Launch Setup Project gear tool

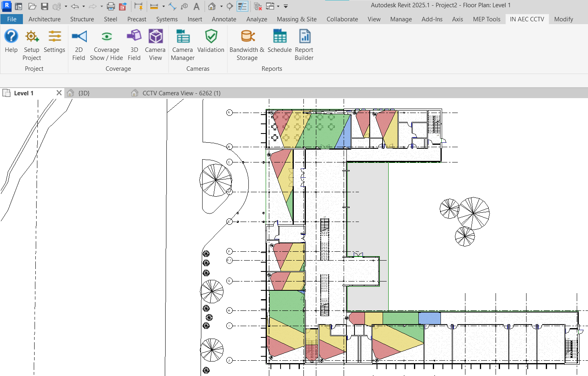32,45
